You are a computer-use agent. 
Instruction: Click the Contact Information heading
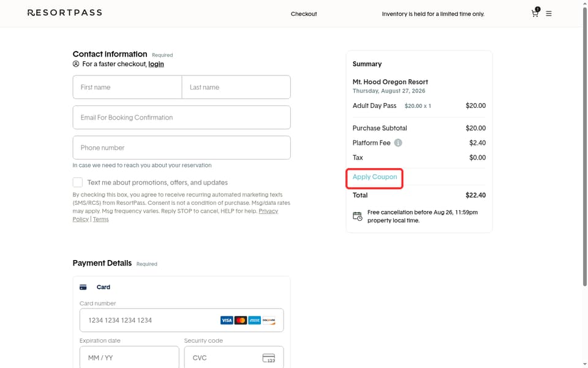[x=110, y=54]
